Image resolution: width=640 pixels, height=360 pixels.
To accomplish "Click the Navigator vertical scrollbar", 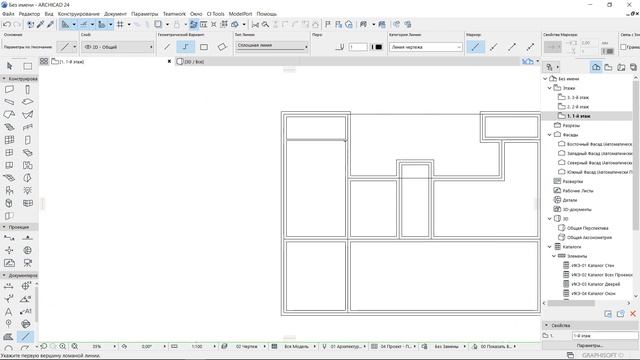I will pos(636,155).
